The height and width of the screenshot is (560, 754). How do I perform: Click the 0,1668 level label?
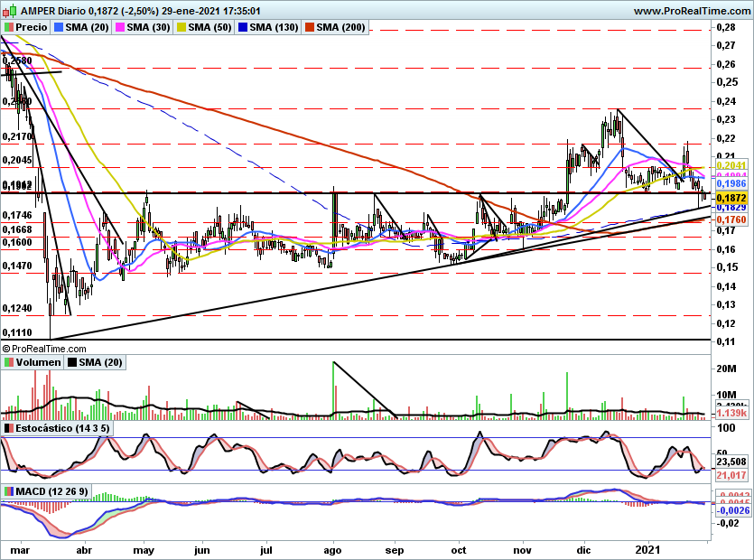tap(17, 229)
